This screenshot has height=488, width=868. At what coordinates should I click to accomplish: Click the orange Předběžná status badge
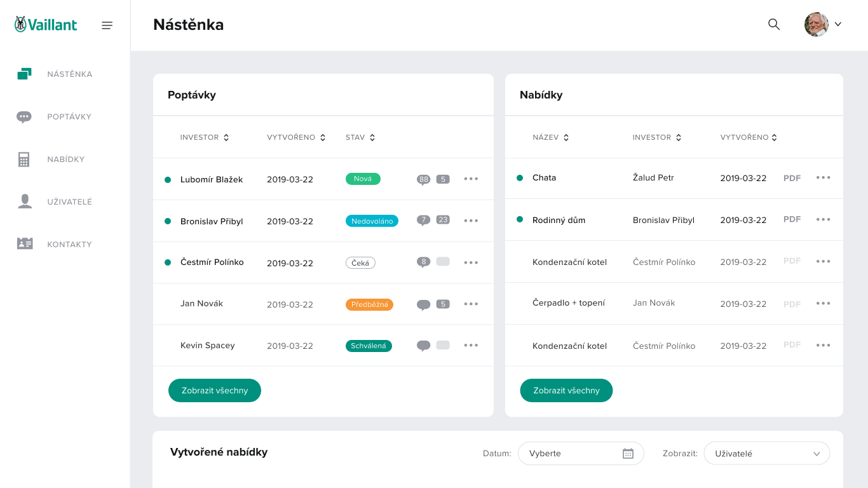click(369, 304)
